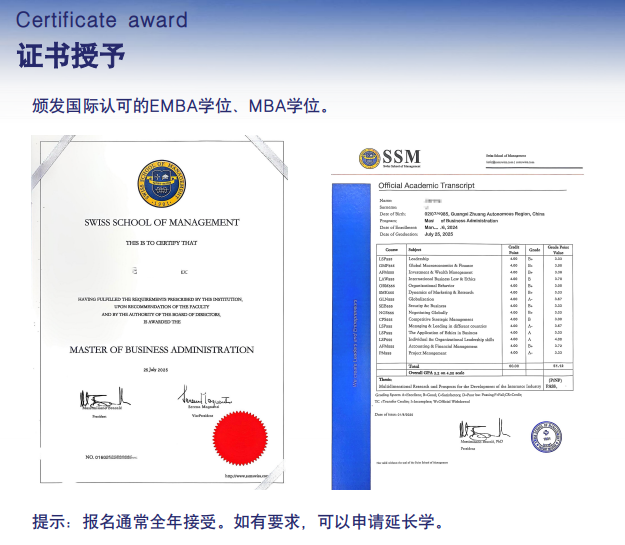
Task: Click the Vice President's signature on the diploma
Action: point(204,397)
